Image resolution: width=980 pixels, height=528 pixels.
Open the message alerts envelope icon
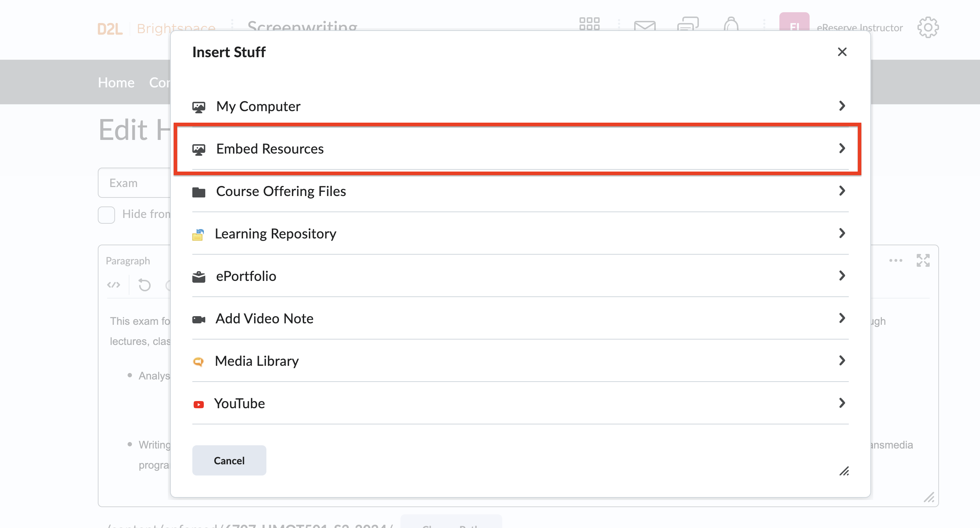click(x=645, y=27)
